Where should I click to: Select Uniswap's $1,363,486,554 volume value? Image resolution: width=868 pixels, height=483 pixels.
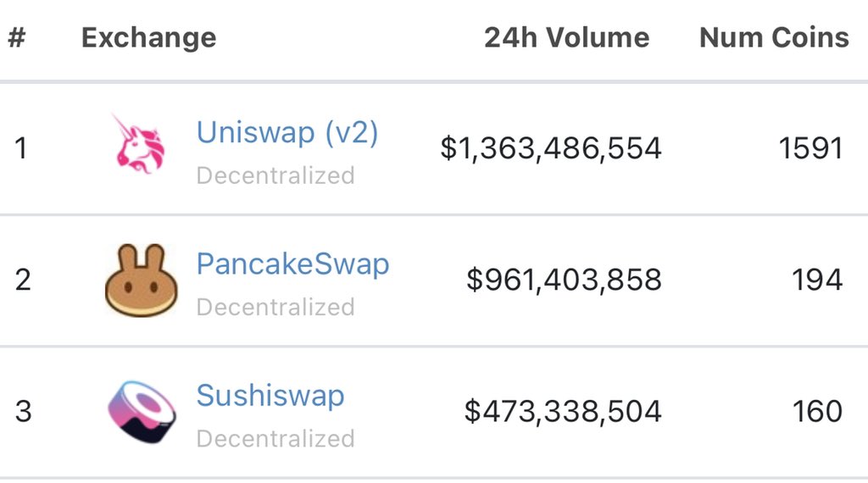click(x=551, y=148)
